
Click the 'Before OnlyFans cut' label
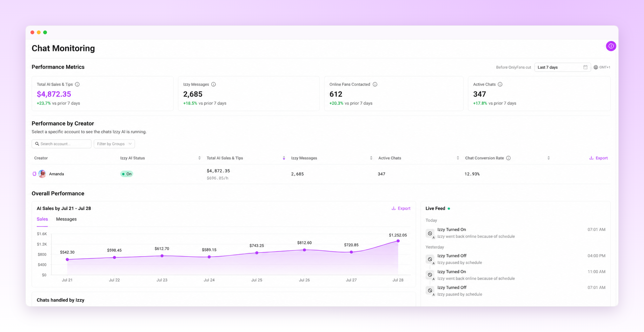pyautogui.click(x=513, y=67)
